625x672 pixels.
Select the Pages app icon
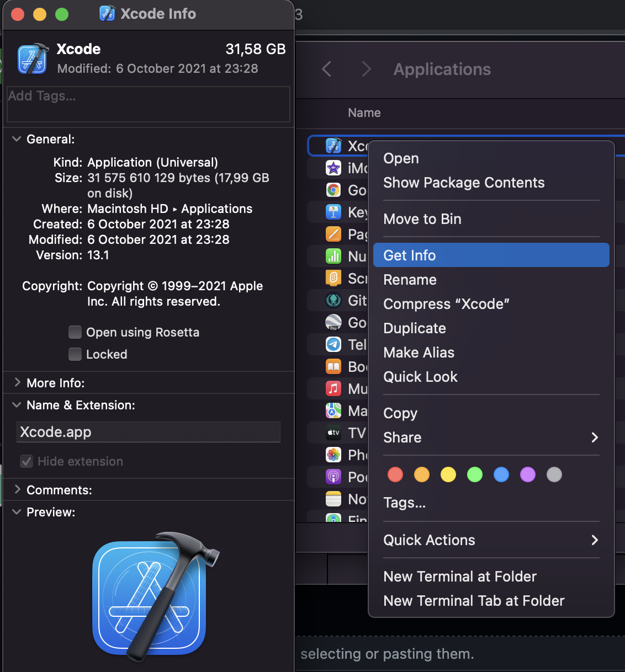[333, 234]
